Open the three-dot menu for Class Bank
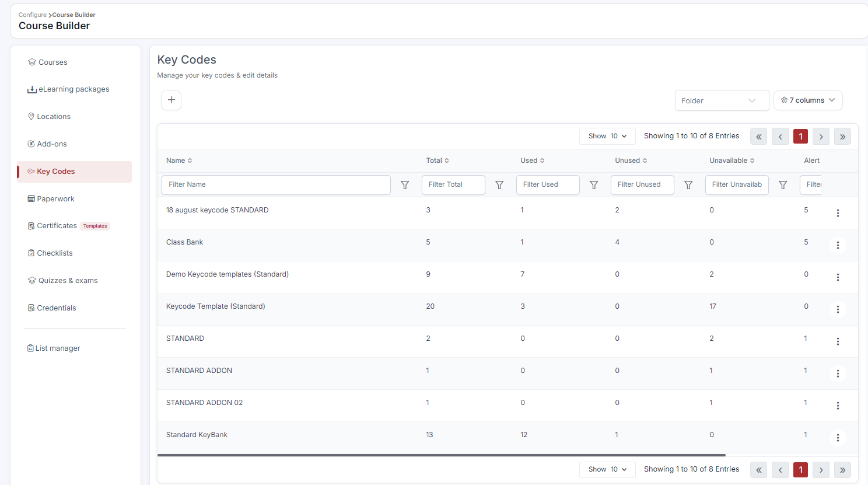This screenshot has height=485, width=868. click(x=838, y=245)
